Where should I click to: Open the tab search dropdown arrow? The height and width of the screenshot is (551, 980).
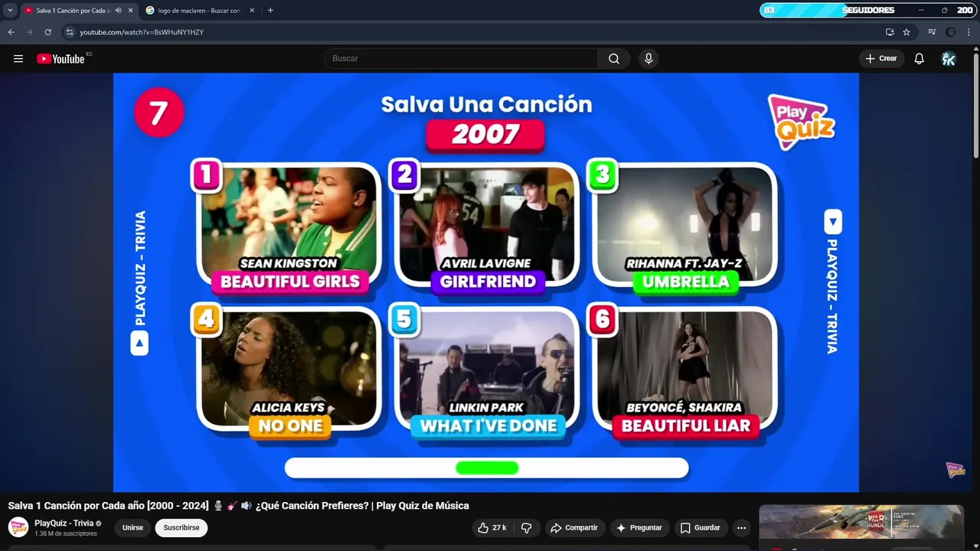pos(10,11)
